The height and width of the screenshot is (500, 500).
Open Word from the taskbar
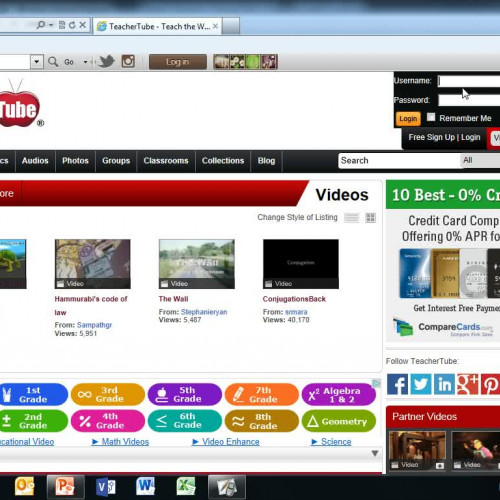(145, 486)
